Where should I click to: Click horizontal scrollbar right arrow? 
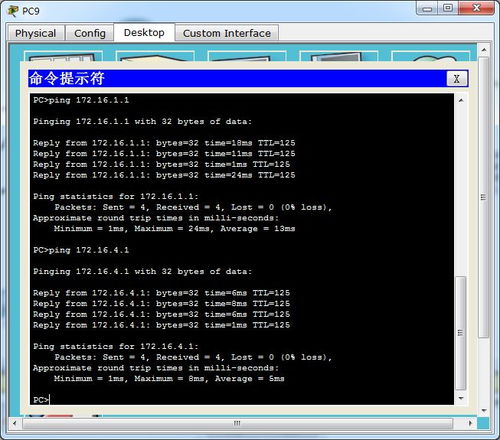click(470, 423)
